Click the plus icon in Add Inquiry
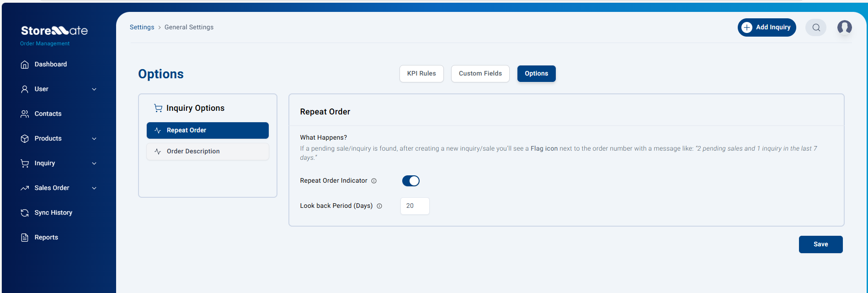This screenshot has height=293, width=868. 747,27
